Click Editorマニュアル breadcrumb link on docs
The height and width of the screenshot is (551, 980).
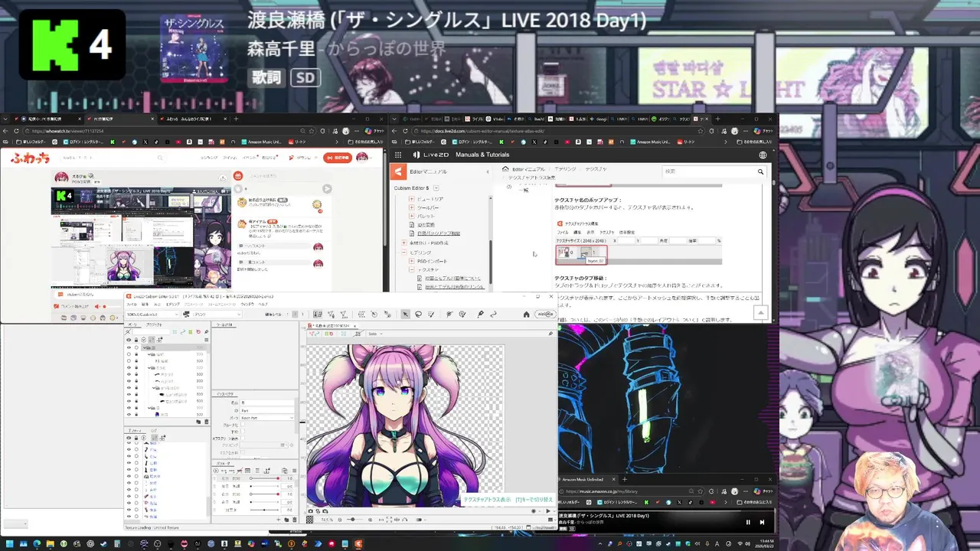click(529, 169)
